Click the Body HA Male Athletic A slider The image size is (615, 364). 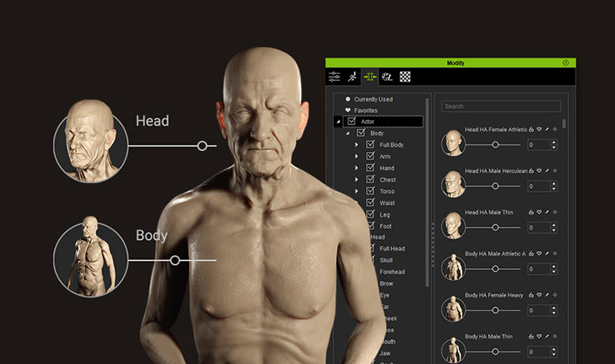496,269
